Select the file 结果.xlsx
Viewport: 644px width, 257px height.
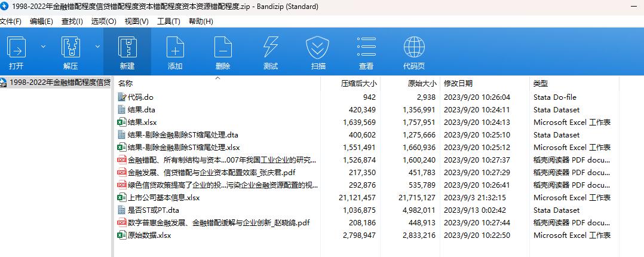tap(142, 122)
